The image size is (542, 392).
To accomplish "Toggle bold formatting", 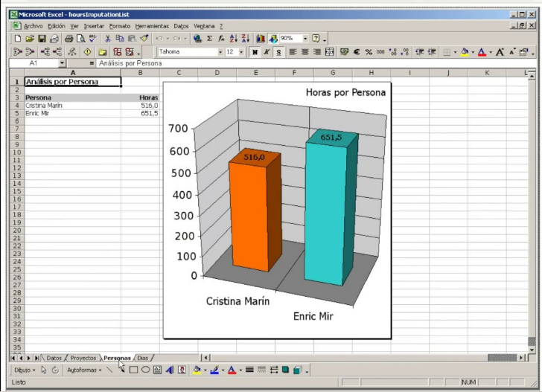I will [254, 52].
